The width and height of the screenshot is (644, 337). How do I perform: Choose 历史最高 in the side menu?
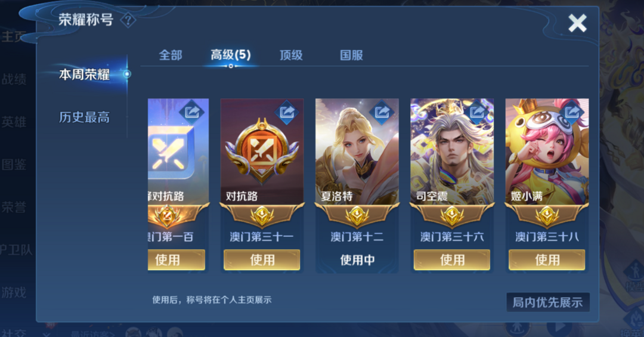tap(85, 118)
